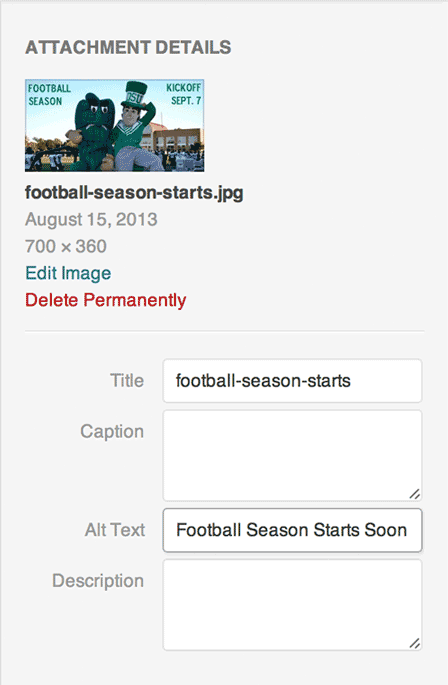This screenshot has height=685, width=448.
Task: Click the Caption field label
Action: (x=112, y=432)
